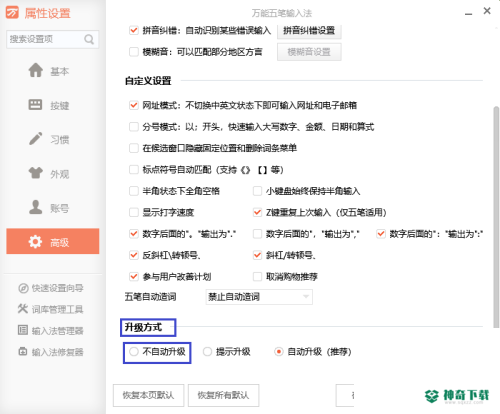Viewport: 500px width, 414px height.
Task: Open 拼音纠错设置 button
Action: (309, 31)
